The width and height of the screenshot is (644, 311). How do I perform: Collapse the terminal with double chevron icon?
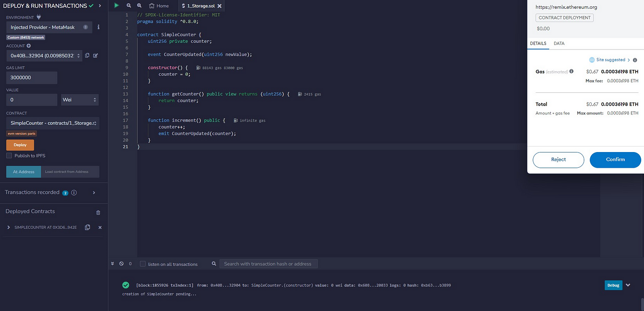[x=113, y=264]
